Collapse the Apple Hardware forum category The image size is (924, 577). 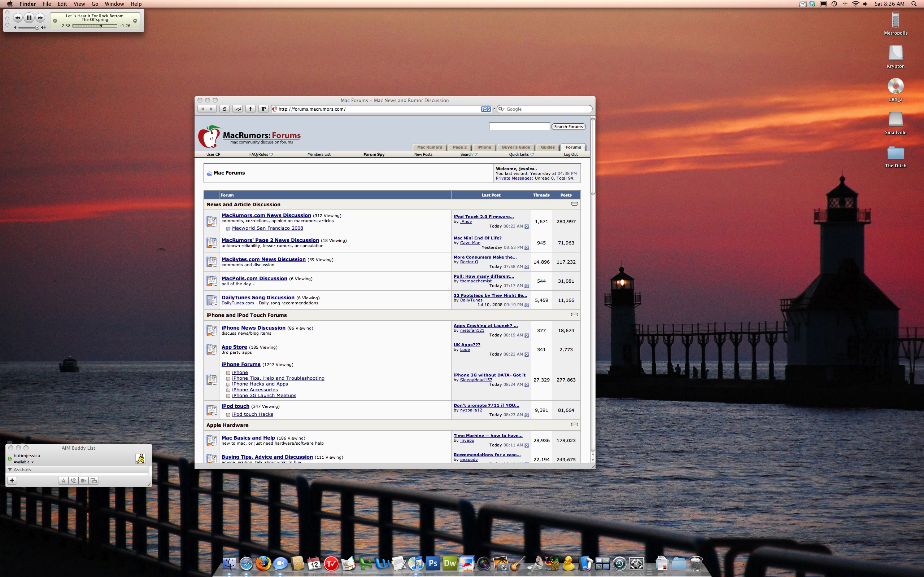pos(574,424)
